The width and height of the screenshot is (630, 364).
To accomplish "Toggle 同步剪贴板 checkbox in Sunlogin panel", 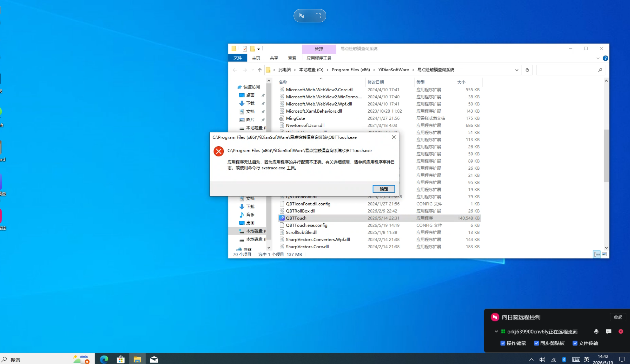I will [536, 343].
